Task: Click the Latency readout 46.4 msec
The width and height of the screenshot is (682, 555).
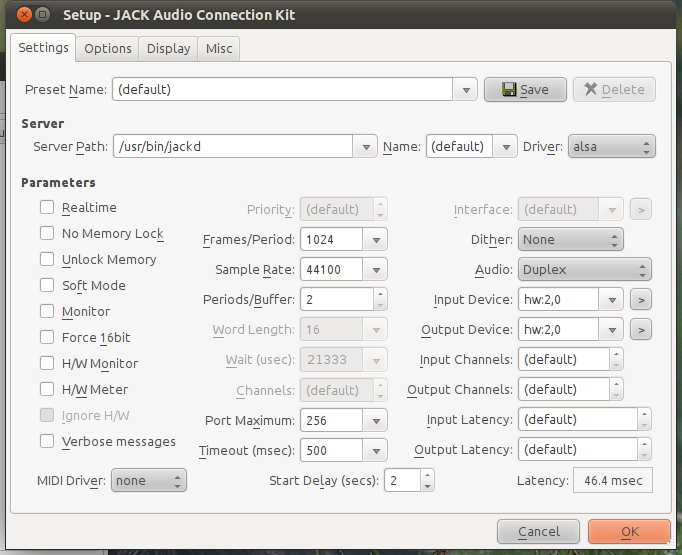Action: click(x=613, y=481)
